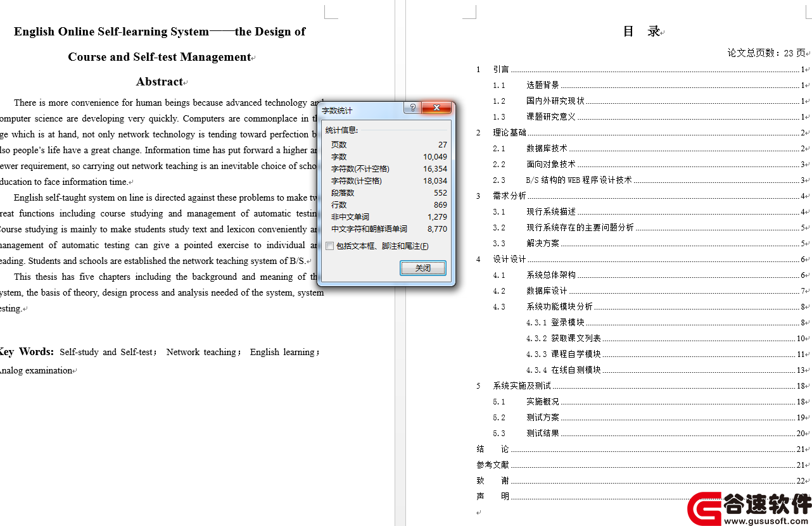Select the 行数 869 statistics row

point(389,205)
